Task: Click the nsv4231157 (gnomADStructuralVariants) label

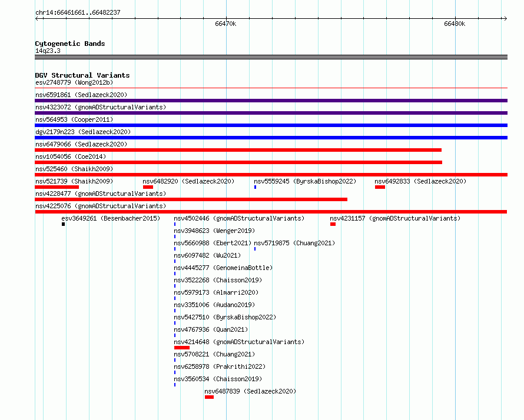Action: point(395,218)
